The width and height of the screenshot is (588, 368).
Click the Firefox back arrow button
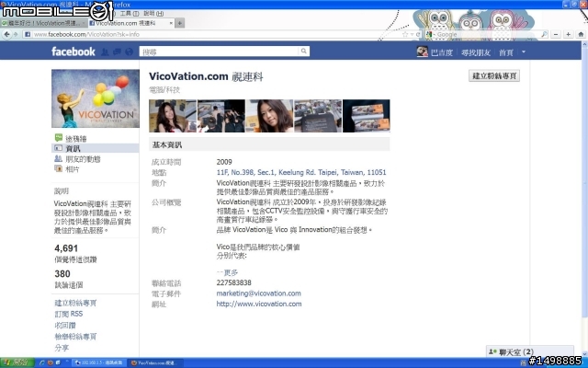(x=6, y=34)
